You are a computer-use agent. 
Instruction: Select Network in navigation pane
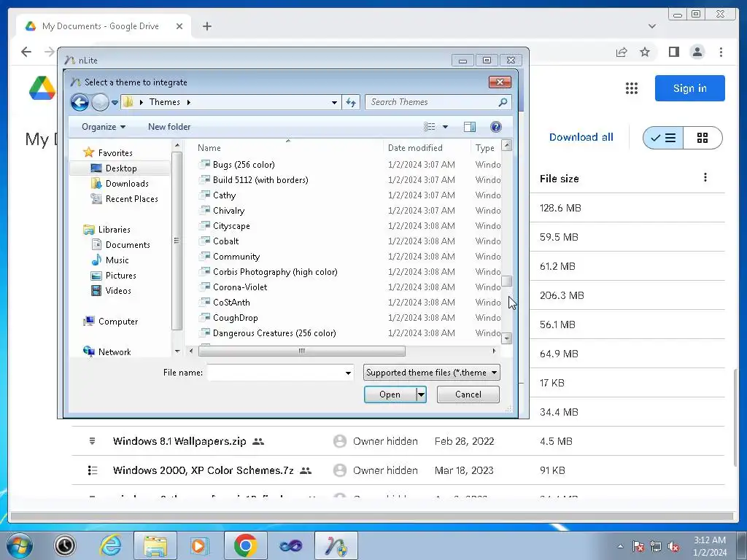coord(115,351)
